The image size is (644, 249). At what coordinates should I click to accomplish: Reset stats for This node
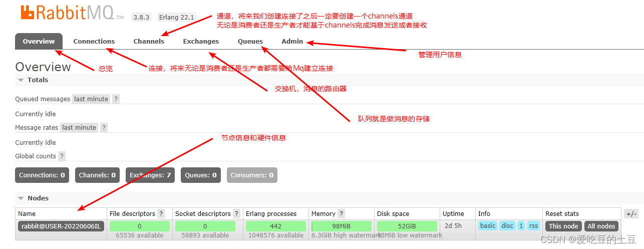[x=563, y=226]
